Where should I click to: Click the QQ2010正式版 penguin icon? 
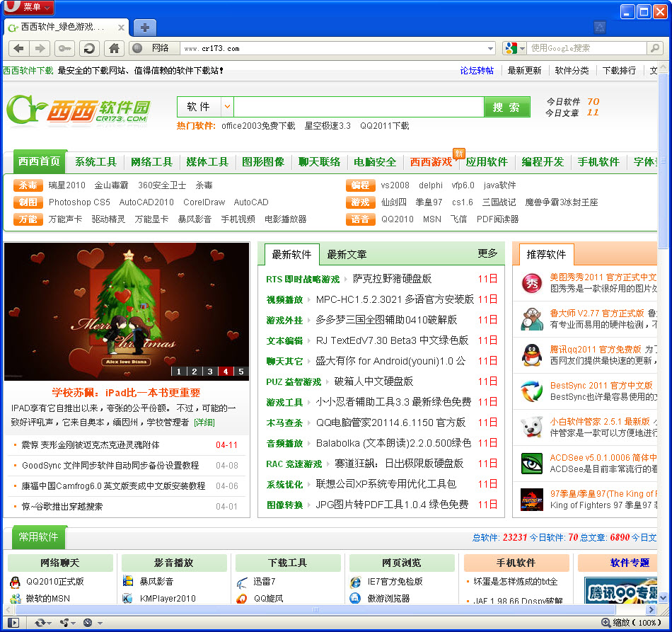[15, 582]
